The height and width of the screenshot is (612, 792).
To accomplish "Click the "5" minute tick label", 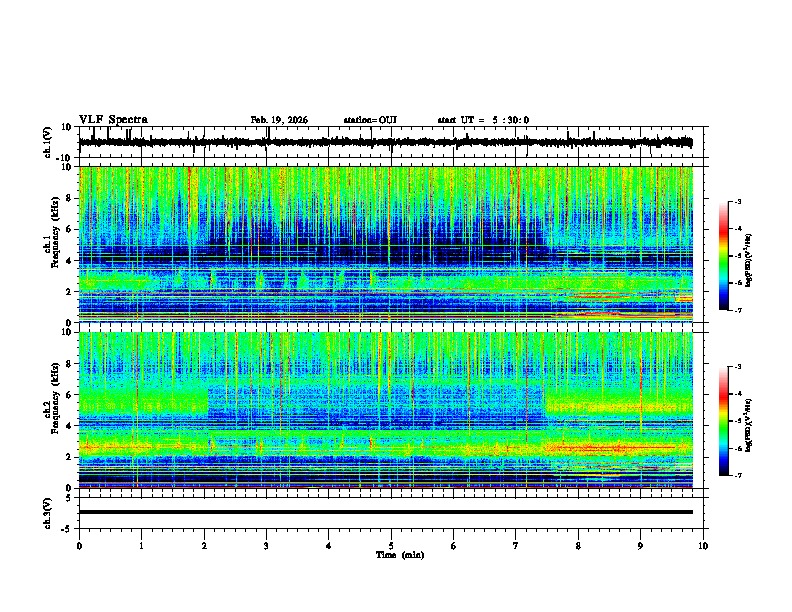I will (391, 546).
